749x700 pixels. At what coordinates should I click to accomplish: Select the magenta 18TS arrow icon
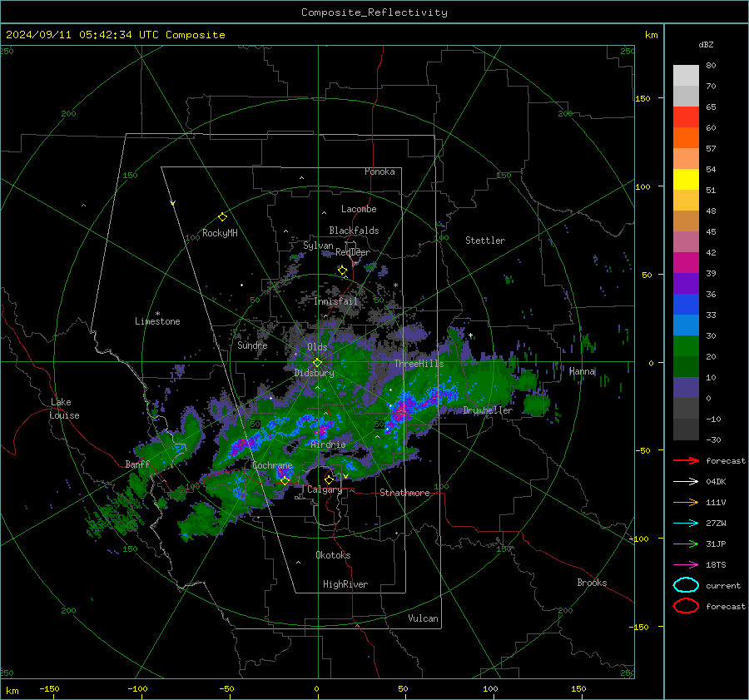point(686,564)
